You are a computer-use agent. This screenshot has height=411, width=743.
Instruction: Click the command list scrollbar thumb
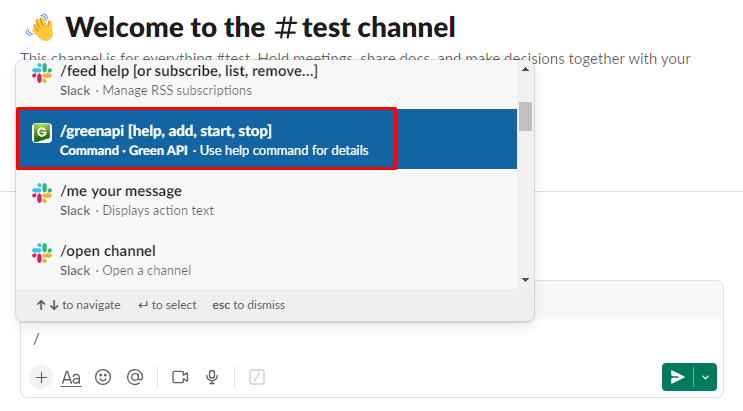525,115
